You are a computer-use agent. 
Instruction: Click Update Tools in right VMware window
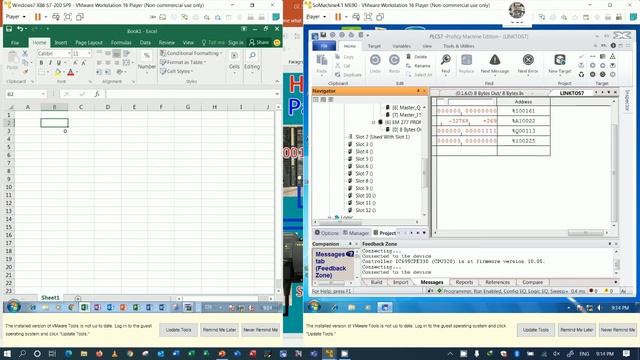click(x=536, y=329)
